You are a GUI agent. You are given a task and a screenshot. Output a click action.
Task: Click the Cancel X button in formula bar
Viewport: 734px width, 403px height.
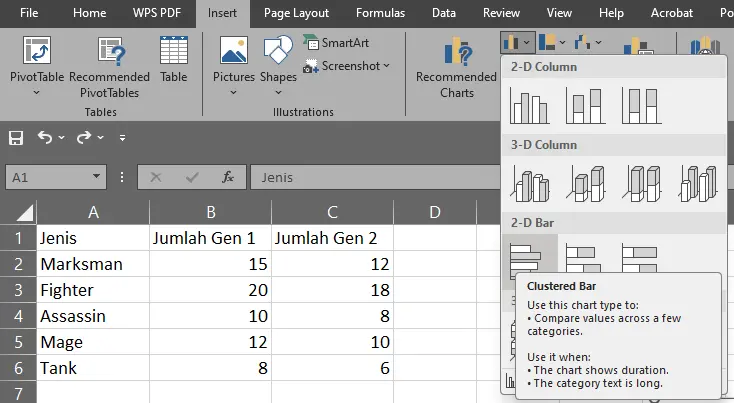(155, 177)
